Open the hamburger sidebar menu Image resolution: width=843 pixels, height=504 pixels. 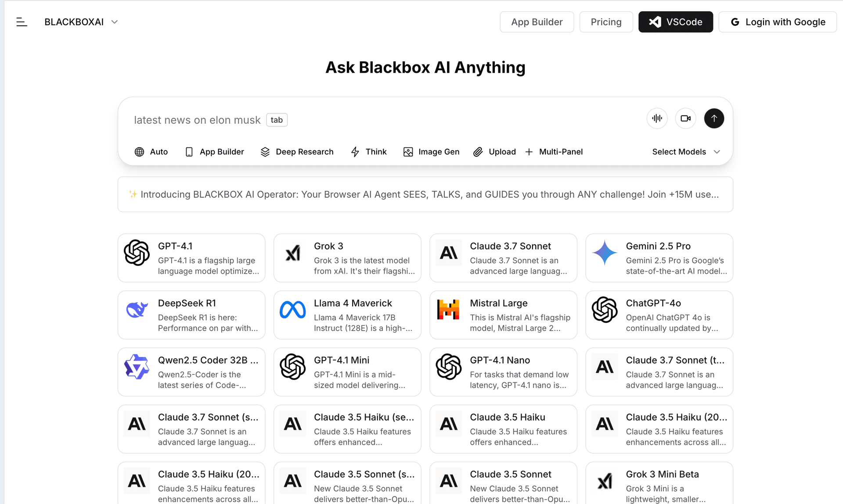click(x=22, y=22)
